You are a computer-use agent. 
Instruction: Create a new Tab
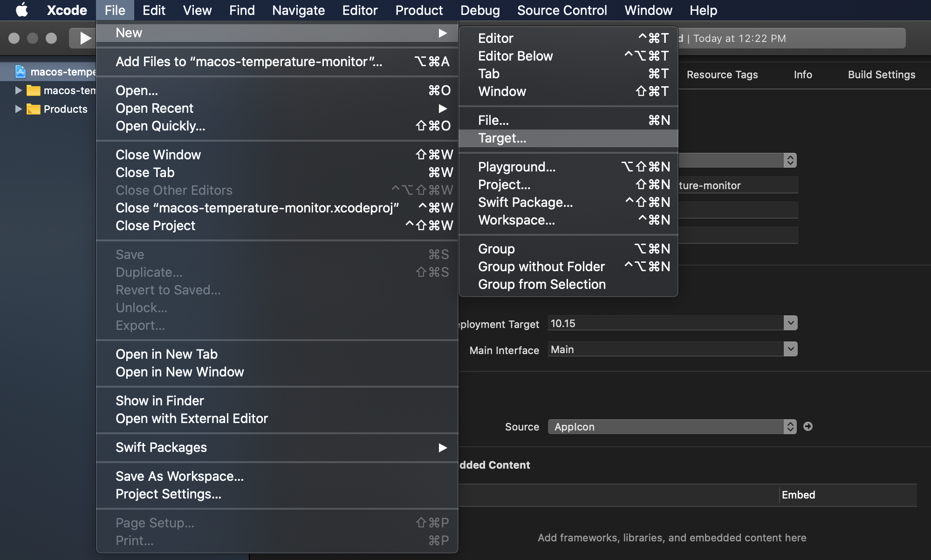coord(568,74)
